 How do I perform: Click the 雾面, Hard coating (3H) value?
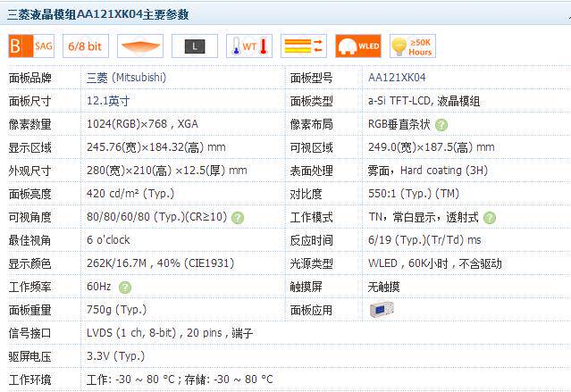[427, 171]
